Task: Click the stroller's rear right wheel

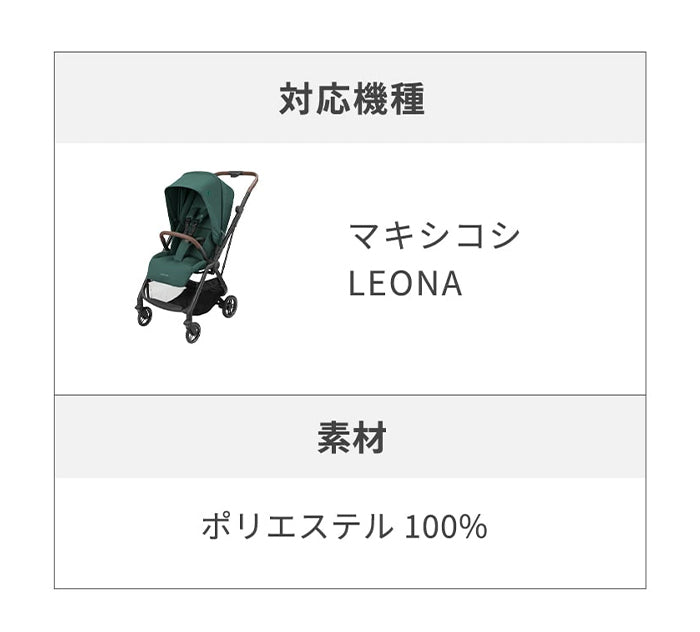Action: coord(229,306)
